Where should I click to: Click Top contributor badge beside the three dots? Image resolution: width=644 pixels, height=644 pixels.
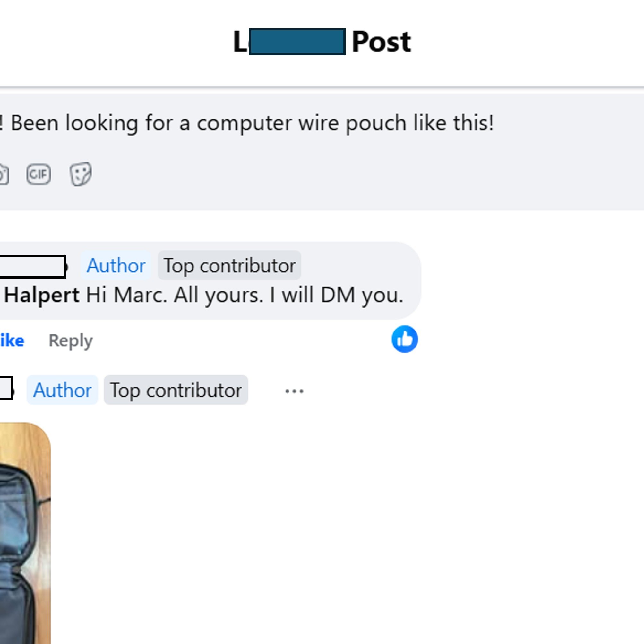pyautogui.click(x=176, y=390)
